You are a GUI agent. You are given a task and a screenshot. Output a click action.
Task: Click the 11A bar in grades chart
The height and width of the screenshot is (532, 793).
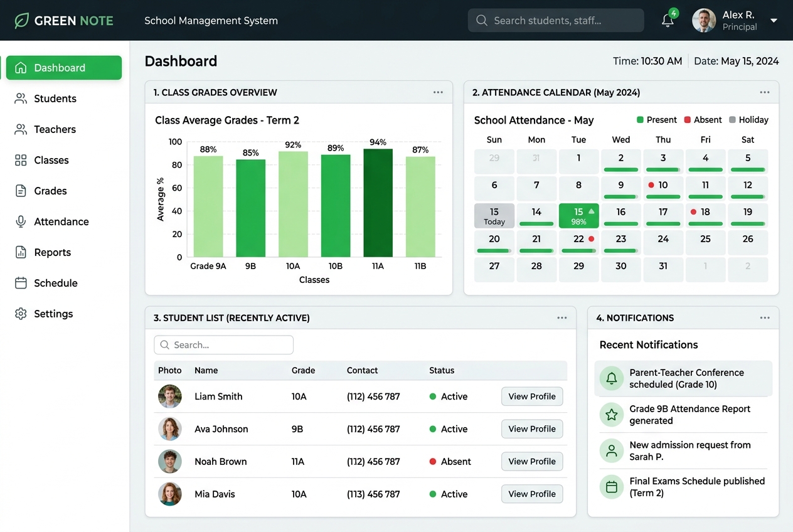[378, 203]
